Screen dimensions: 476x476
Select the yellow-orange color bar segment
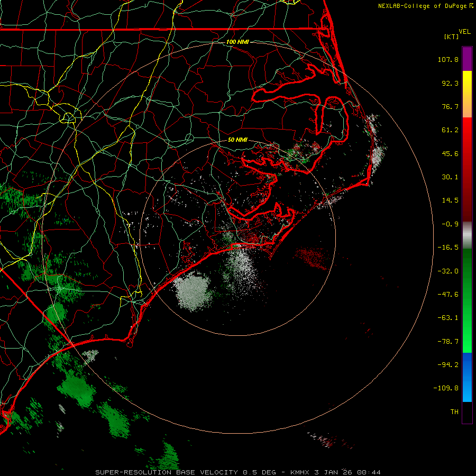tap(467, 94)
